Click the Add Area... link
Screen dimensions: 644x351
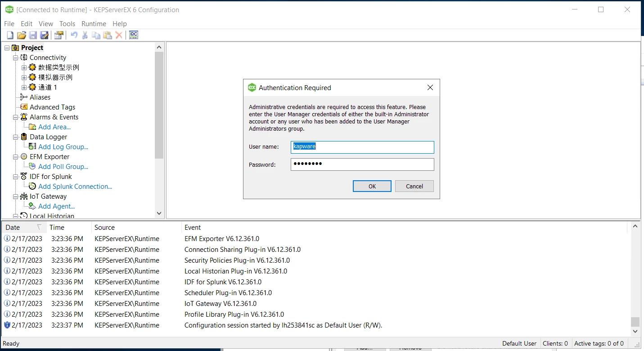point(54,127)
